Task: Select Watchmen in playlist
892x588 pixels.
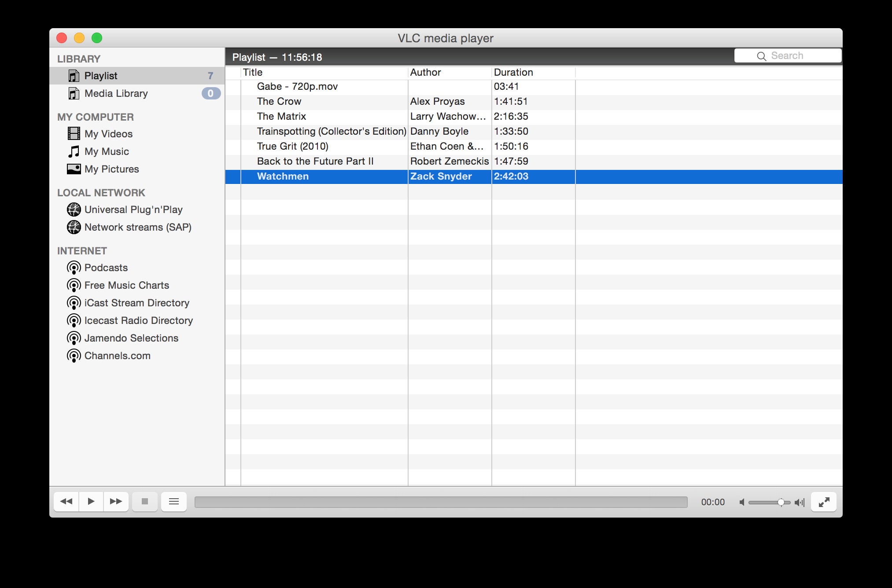Action: pos(282,175)
